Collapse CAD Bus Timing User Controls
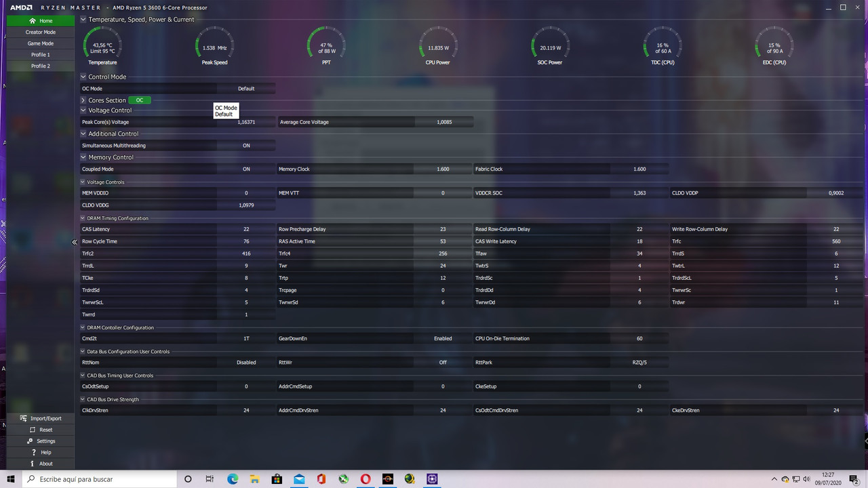 tap(83, 375)
